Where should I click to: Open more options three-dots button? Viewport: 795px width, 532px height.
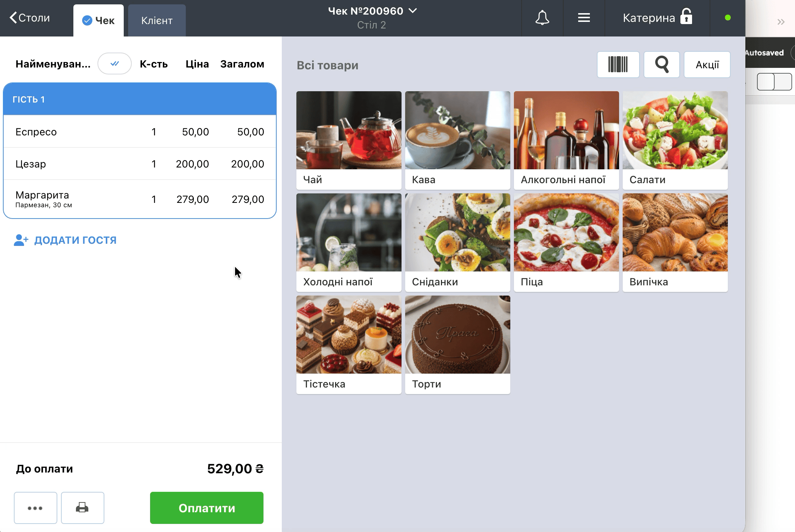[35, 508]
